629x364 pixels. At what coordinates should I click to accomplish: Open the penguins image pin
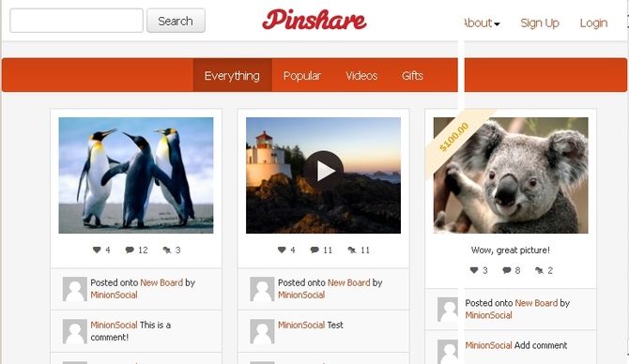[x=136, y=175]
